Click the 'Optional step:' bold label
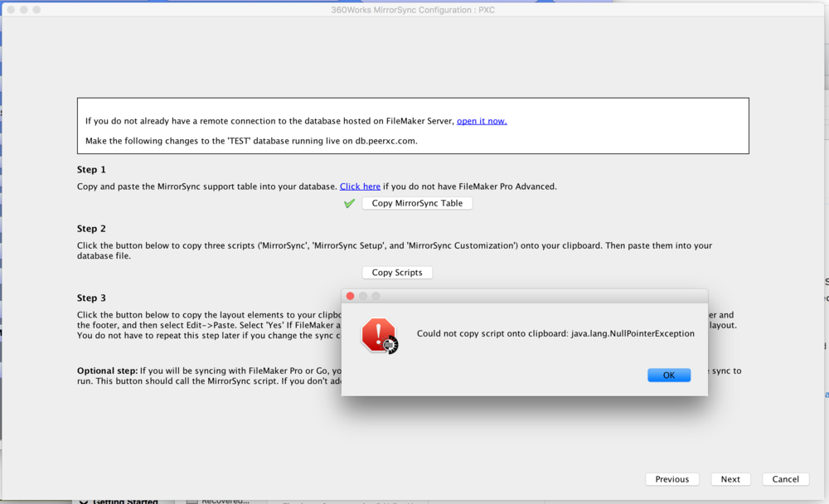 coord(107,371)
